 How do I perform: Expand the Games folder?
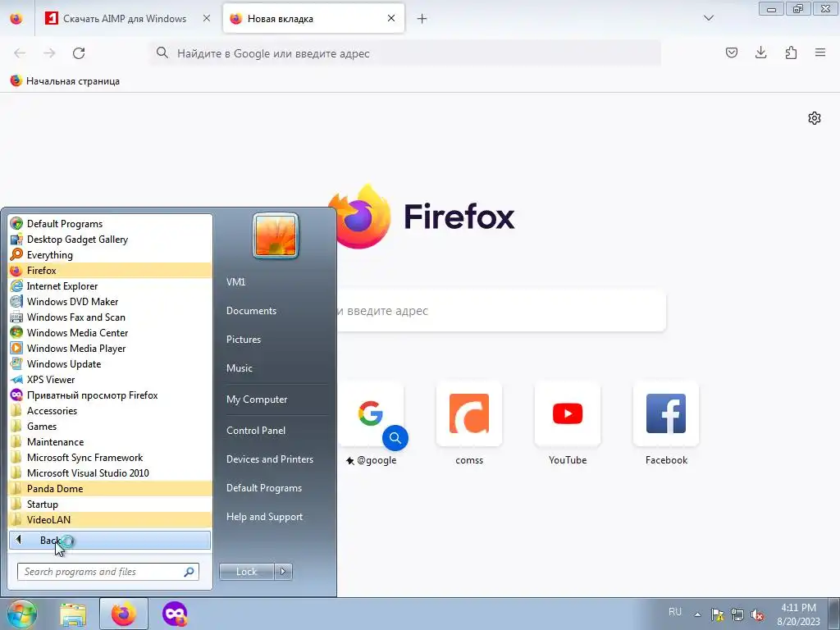110,427
